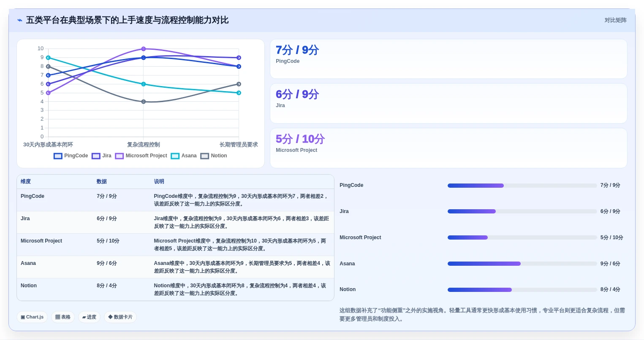This screenshot has height=340, width=644.
Task: Click the 复杂流程控制 axis label
Action: click(x=144, y=145)
